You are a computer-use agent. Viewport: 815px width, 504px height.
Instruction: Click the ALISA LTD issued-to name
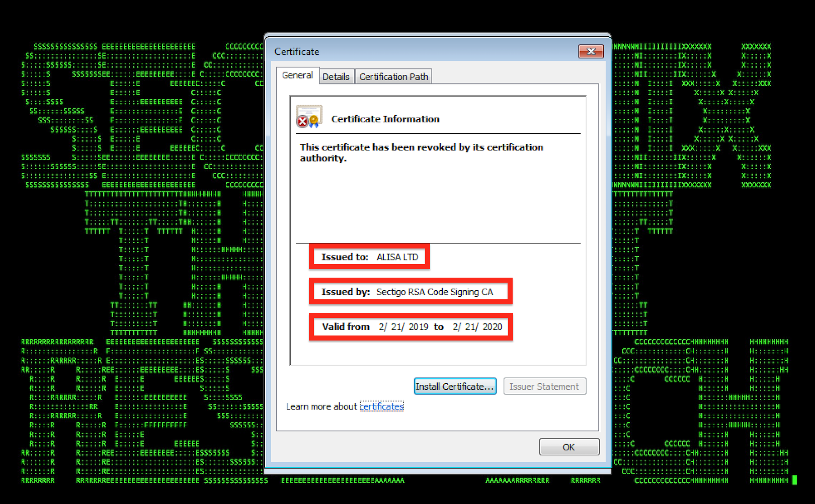(397, 257)
